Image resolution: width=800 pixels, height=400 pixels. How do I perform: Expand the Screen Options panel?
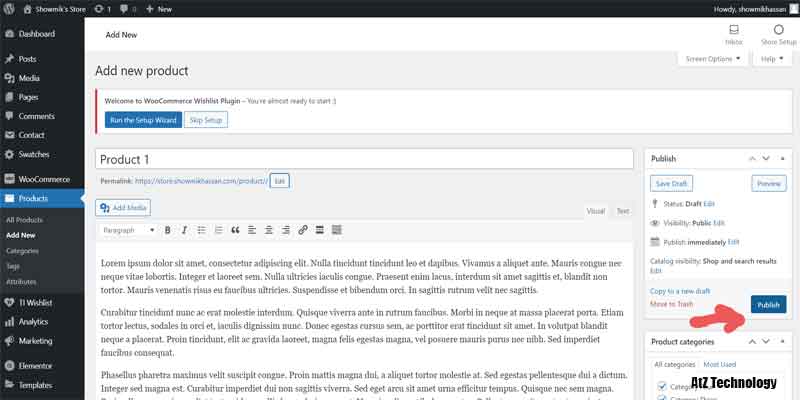click(x=714, y=59)
